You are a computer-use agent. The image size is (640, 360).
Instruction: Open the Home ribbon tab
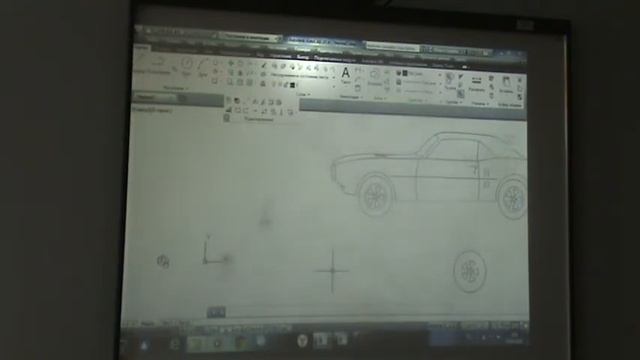tap(142, 48)
